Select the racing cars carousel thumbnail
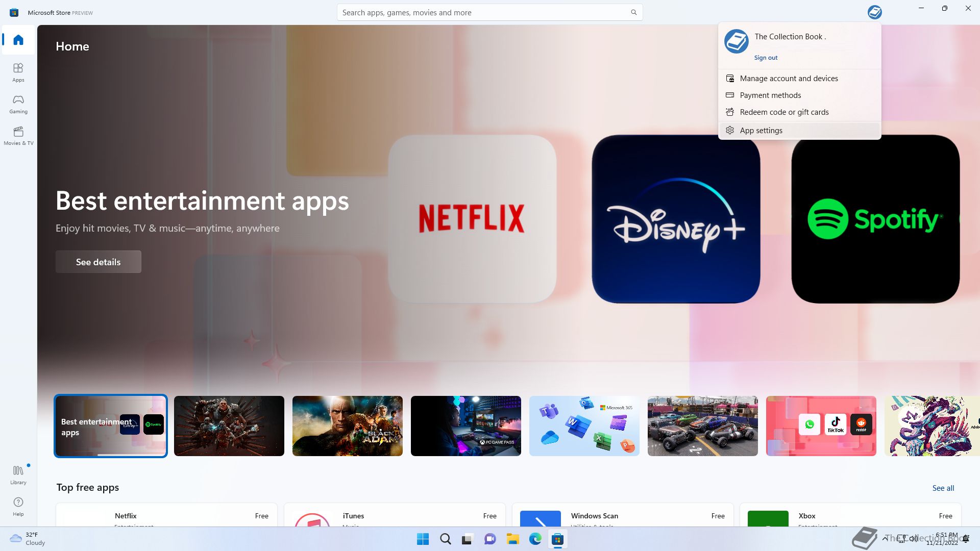980x551 pixels. [x=703, y=426]
